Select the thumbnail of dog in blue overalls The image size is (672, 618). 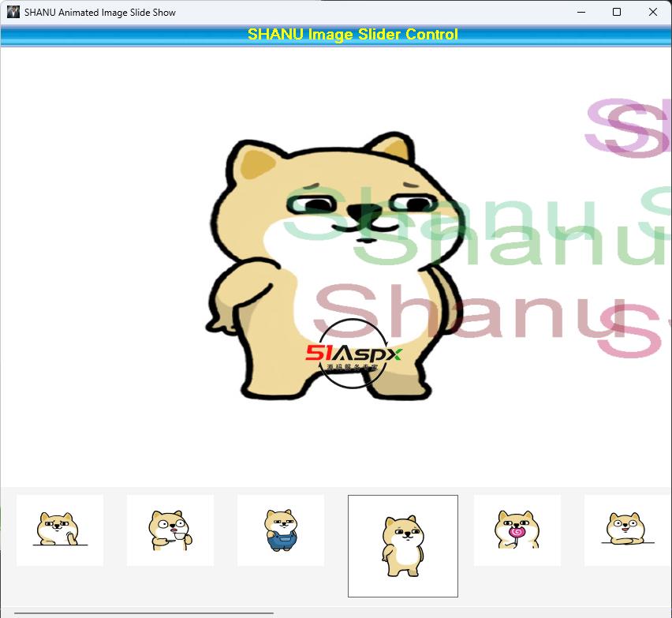click(281, 530)
